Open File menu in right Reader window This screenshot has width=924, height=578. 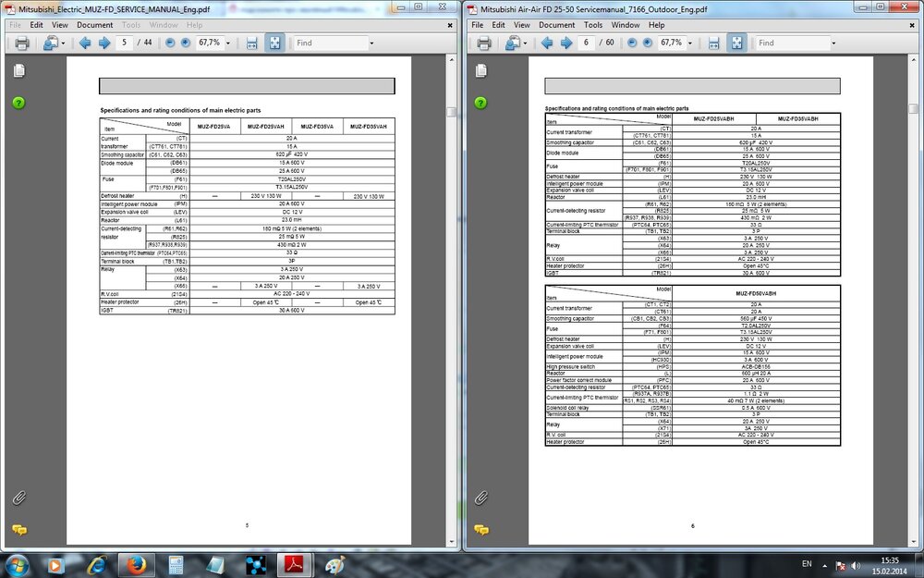click(478, 25)
